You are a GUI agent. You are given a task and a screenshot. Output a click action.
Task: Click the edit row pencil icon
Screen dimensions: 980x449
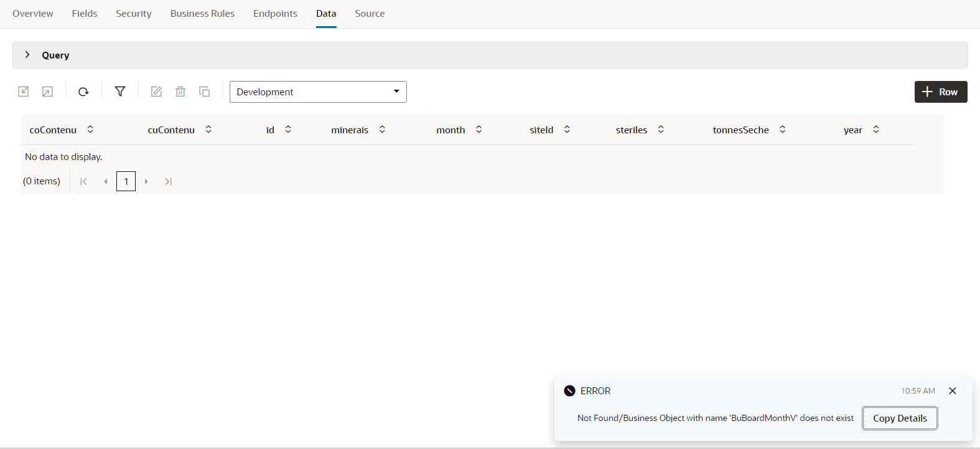tap(156, 92)
